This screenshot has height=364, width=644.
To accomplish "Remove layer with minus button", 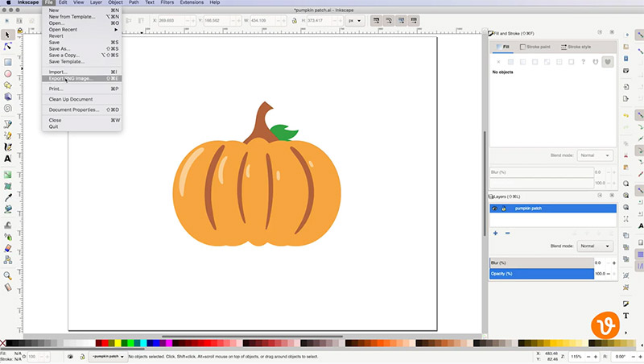I will pyautogui.click(x=508, y=233).
